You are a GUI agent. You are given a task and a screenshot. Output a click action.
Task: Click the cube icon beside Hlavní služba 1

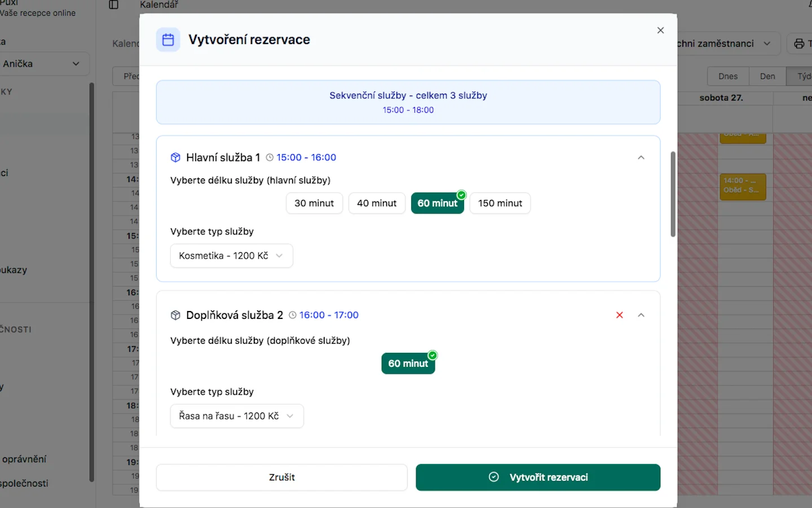click(175, 157)
